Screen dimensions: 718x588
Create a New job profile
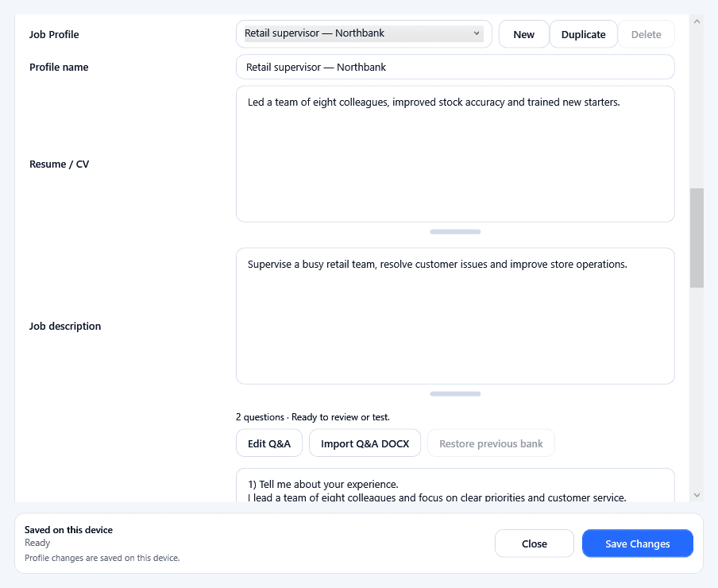pyautogui.click(x=524, y=34)
